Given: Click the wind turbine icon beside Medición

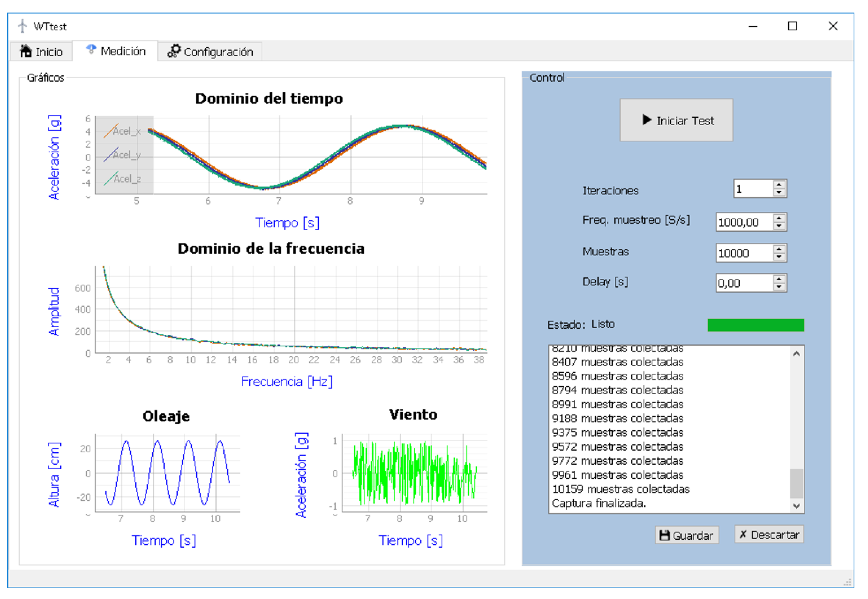Looking at the screenshot, I should (91, 49).
